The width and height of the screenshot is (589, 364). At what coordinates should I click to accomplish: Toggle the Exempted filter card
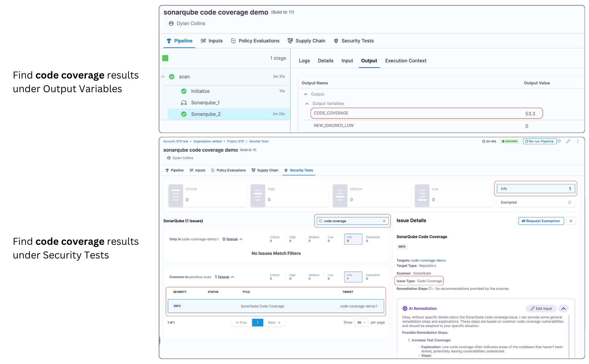[x=535, y=202]
